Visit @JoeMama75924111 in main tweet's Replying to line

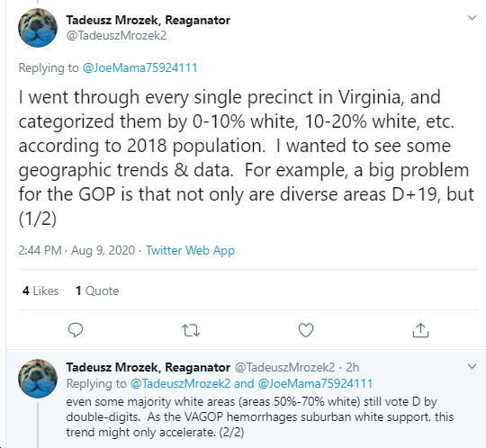click(x=139, y=67)
